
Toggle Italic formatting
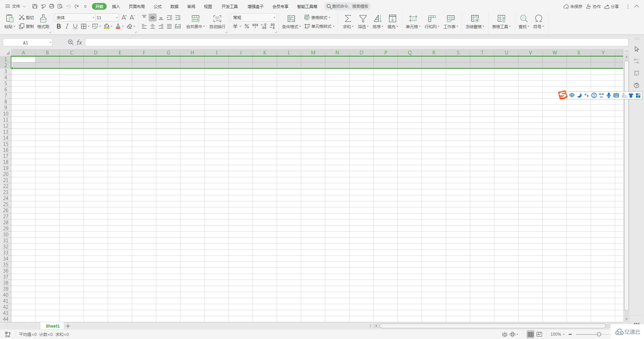67,26
